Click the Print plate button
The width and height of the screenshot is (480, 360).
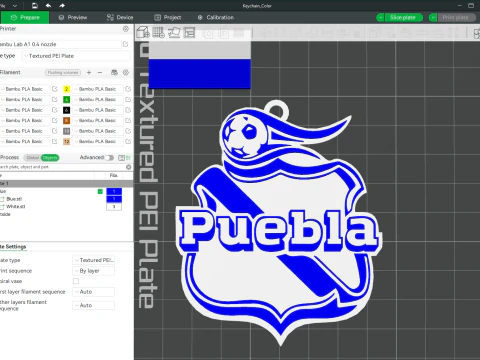pyautogui.click(x=456, y=17)
